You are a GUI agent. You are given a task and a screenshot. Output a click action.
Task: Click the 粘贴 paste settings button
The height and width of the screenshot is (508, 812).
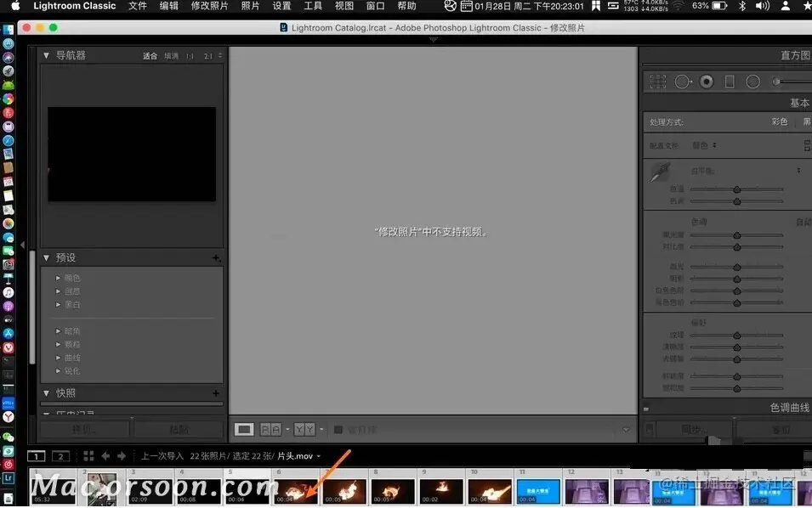[179, 429]
